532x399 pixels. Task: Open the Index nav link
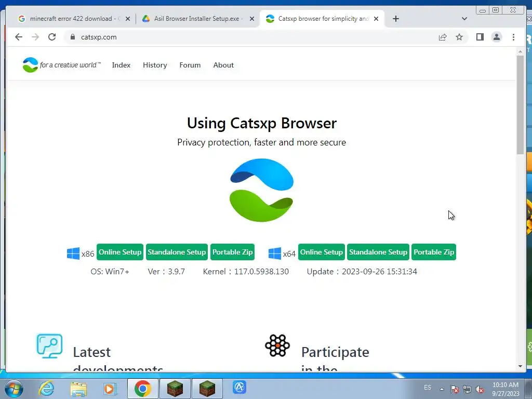[121, 65]
